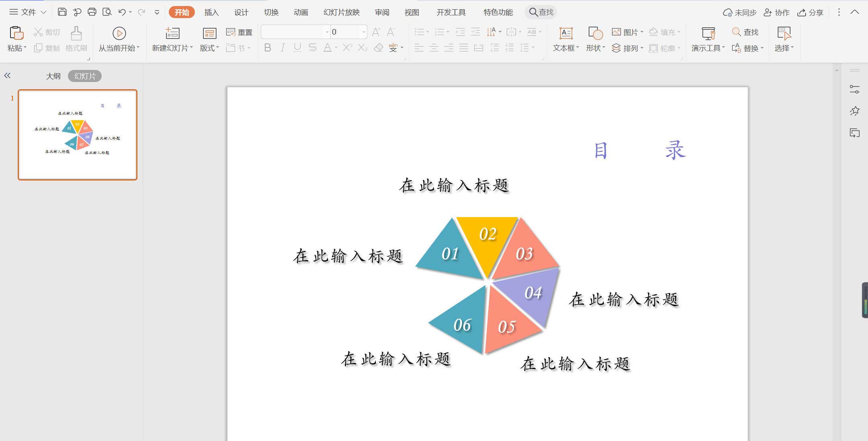The width and height of the screenshot is (868, 441).
Task: Click the Text Box tool icon
Action: coord(566,33)
